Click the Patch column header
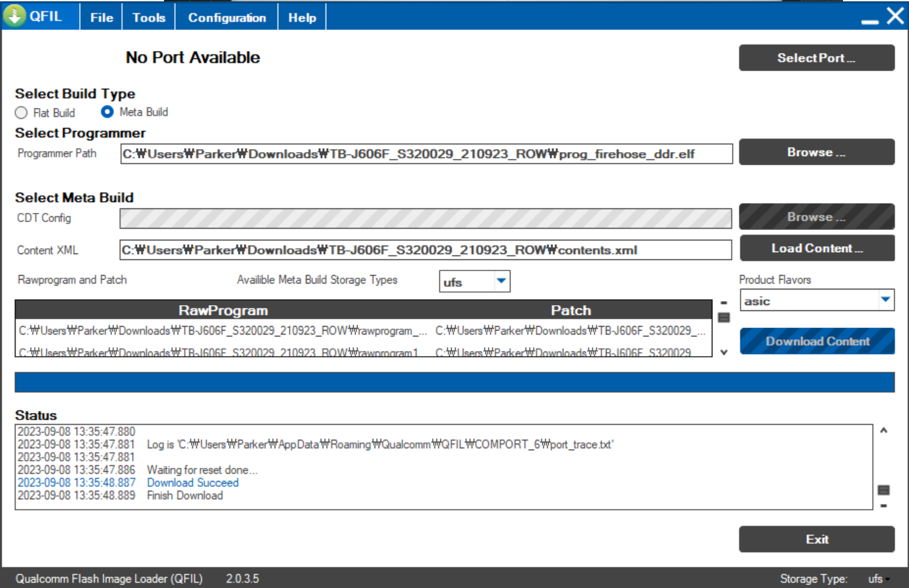Screen dimensions: 909x588 coord(571,310)
